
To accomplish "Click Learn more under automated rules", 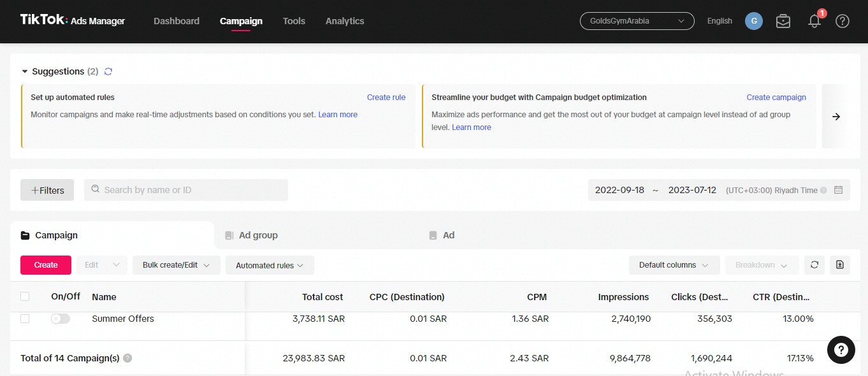I will coord(338,115).
